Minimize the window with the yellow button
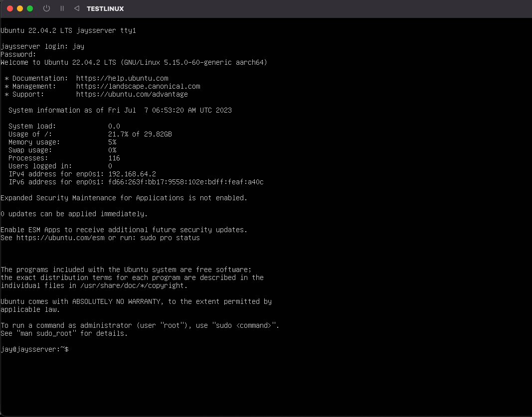 point(20,8)
